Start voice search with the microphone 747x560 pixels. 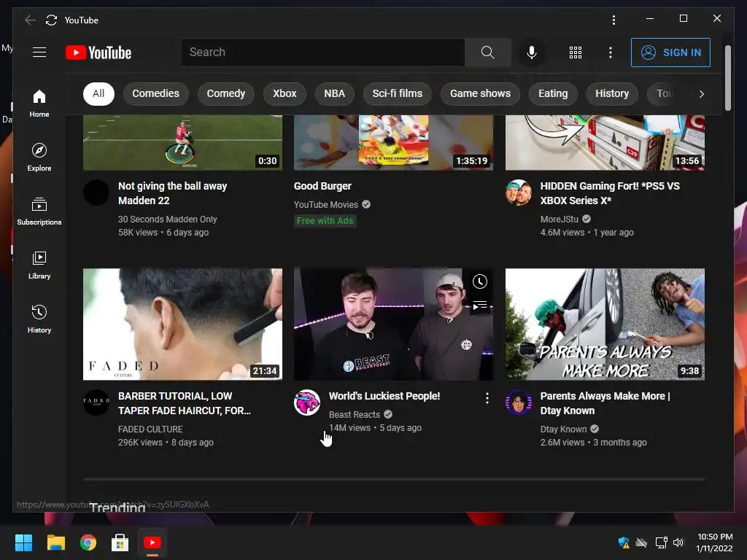click(x=532, y=52)
